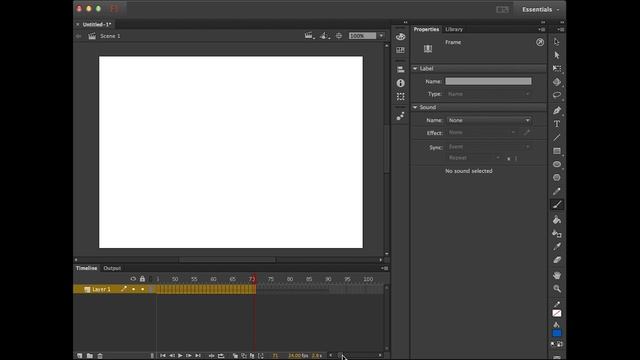Open the Align panel icon
The width and height of the screenshot is (640, 360).
tap(400, 69)
